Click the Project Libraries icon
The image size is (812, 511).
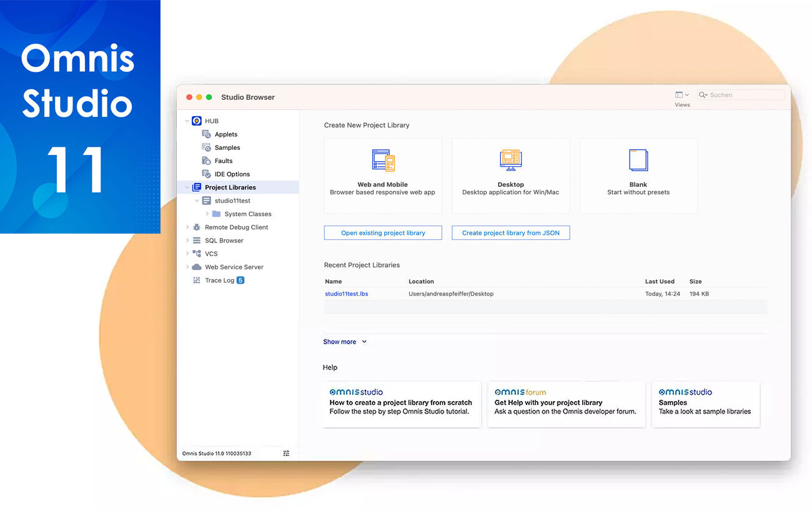coord(197,187)
